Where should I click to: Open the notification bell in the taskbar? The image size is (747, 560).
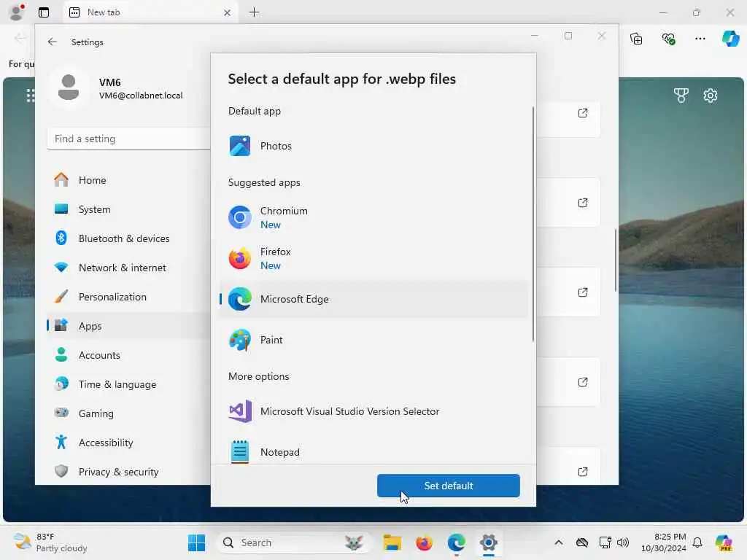coord(697,542)
